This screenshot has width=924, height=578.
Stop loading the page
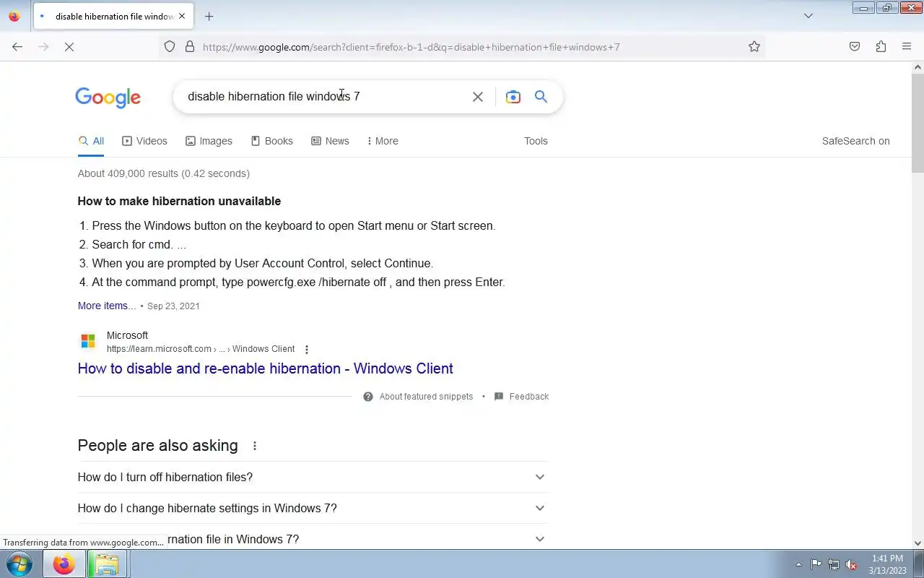(69, 47)
